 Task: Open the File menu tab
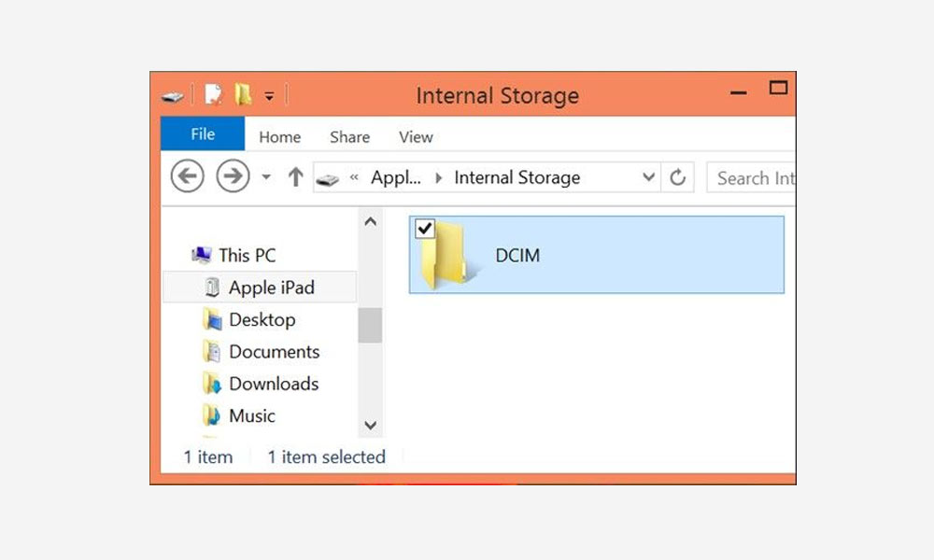[x=203, y=133]
